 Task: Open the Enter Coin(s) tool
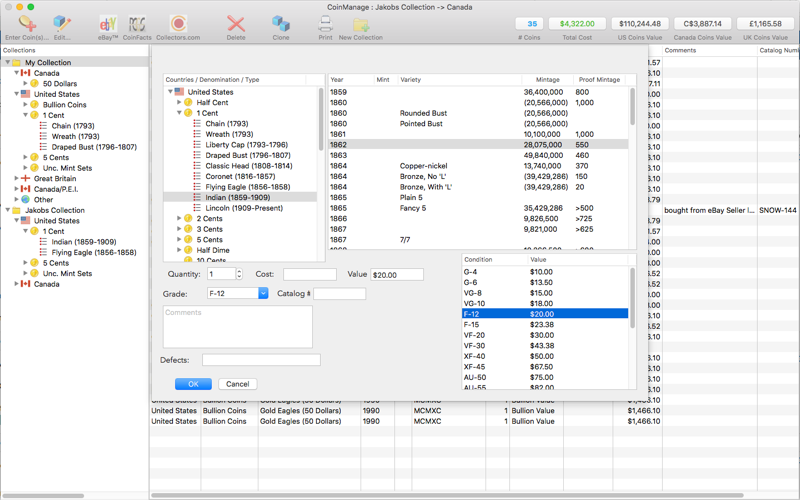pyautogui.click(x=27, y=24)
